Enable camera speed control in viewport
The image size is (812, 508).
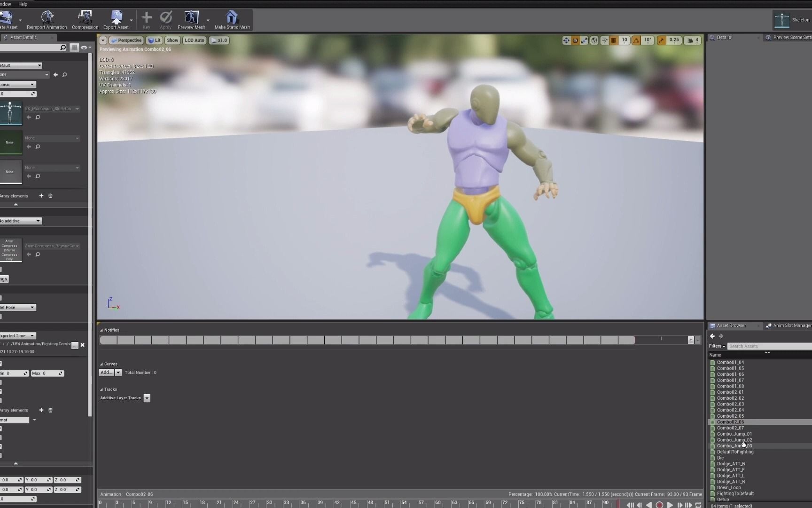691,40
